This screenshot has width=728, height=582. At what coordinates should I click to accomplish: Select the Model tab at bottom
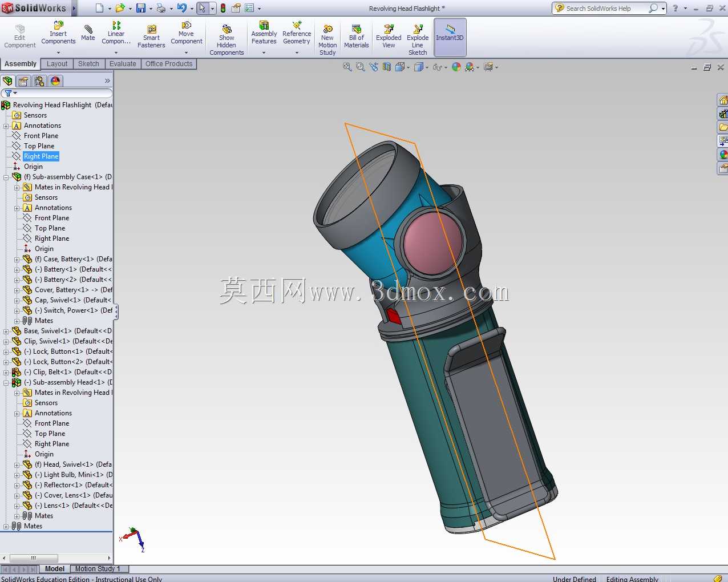[54, 569]
